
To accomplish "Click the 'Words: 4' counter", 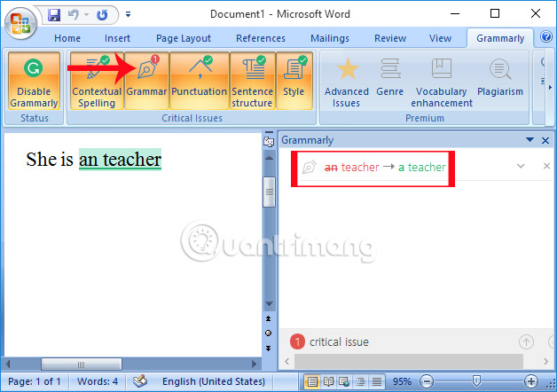I will point(98,381).
